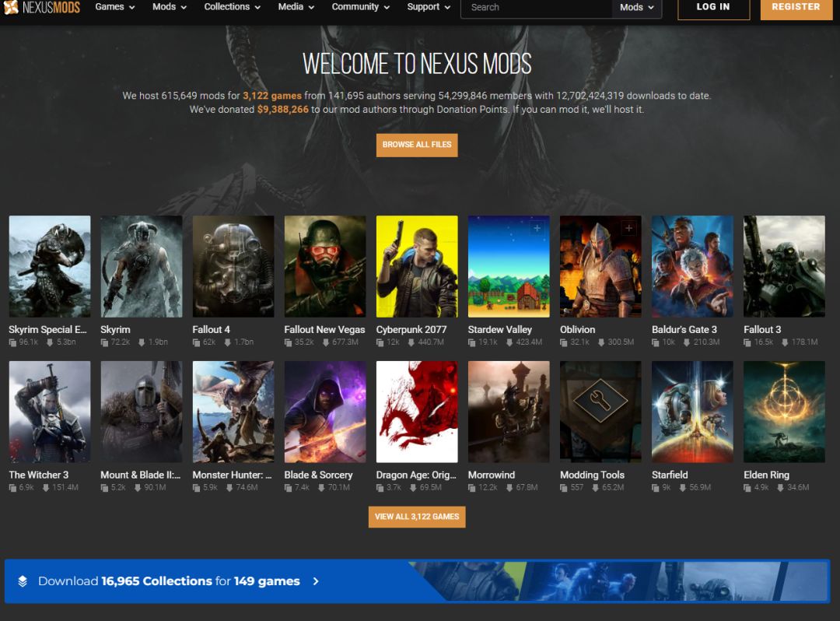
Task: Click Cyberpunk 2077 mod count icon
Action: [x=380, y=342]
